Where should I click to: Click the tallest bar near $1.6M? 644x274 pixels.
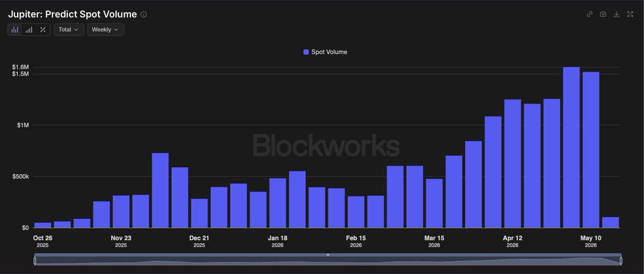[x=571, y=147]
